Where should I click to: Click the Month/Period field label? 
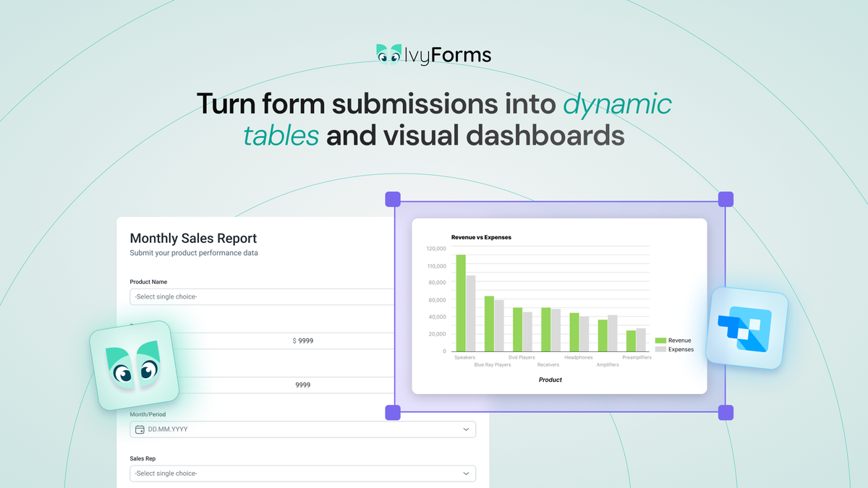(148, 414)
